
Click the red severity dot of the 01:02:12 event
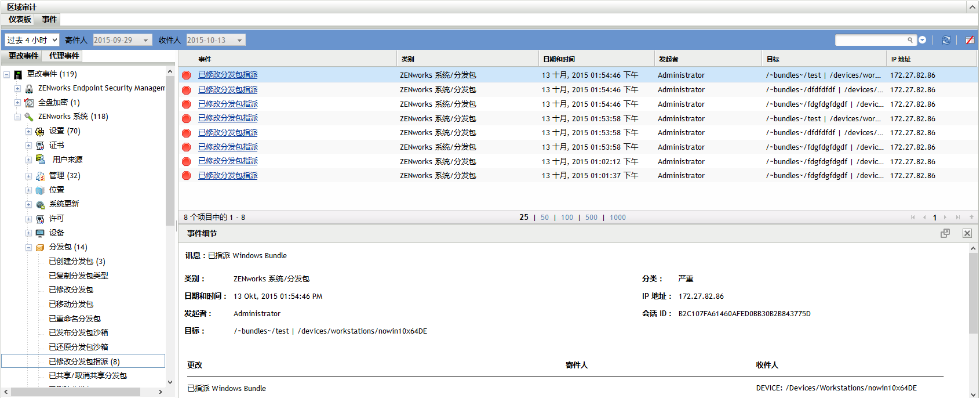coord(187,162)
